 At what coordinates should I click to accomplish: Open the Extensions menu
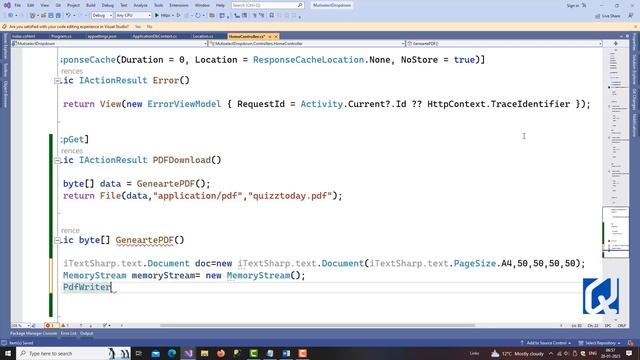point(179,5)
